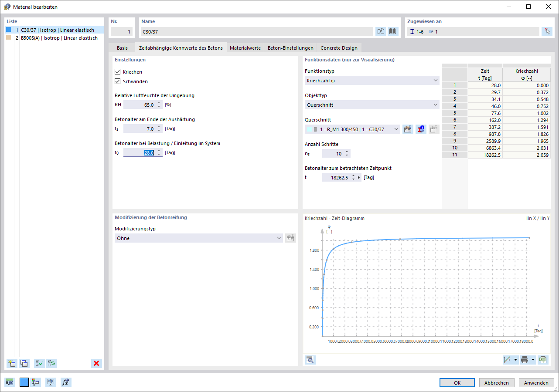This screenshot has height=392, width=559.
Task: Click the ts value field showing 7.0
Action: pyautogui.click(x=140, y=128)
